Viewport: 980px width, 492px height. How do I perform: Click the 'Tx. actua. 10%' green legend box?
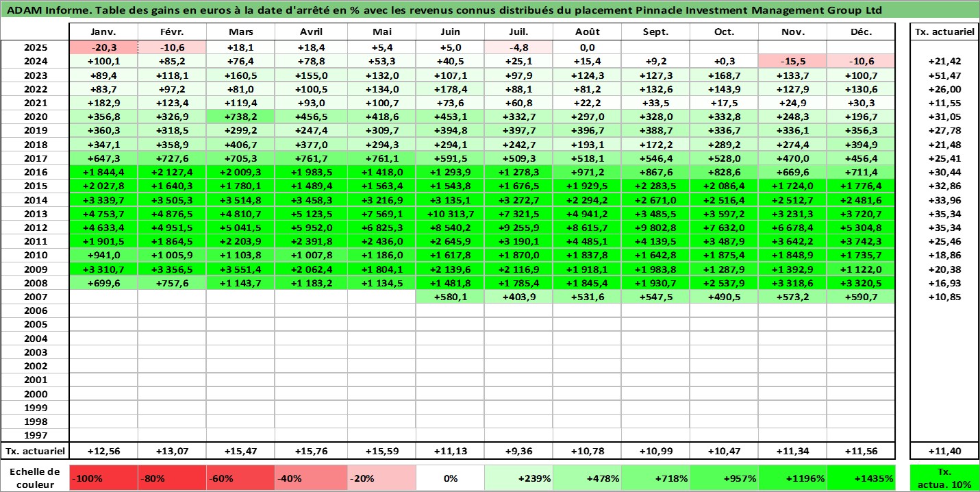coord(944,478)
